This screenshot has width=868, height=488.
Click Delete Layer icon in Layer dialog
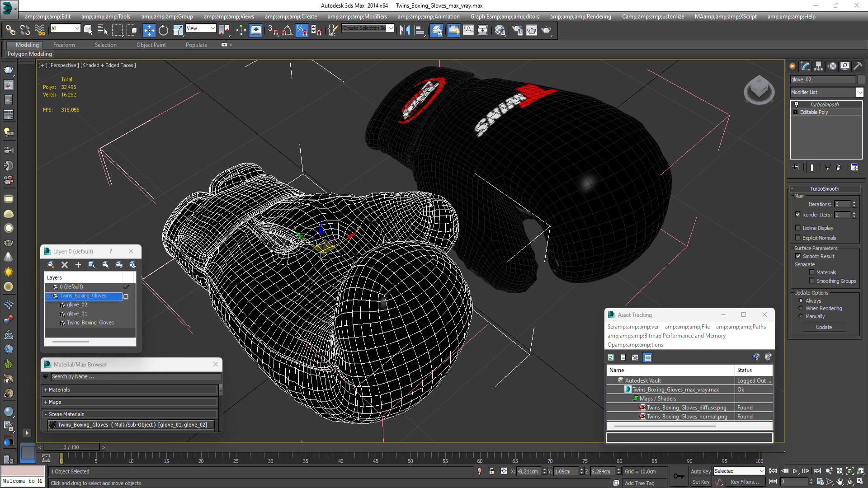point(65,265)
